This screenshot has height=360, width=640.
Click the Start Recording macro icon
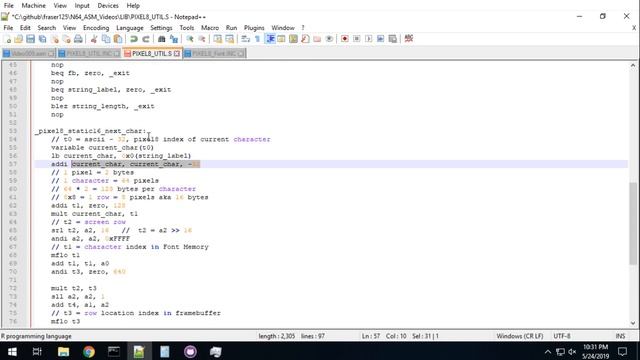click(345, 39)
